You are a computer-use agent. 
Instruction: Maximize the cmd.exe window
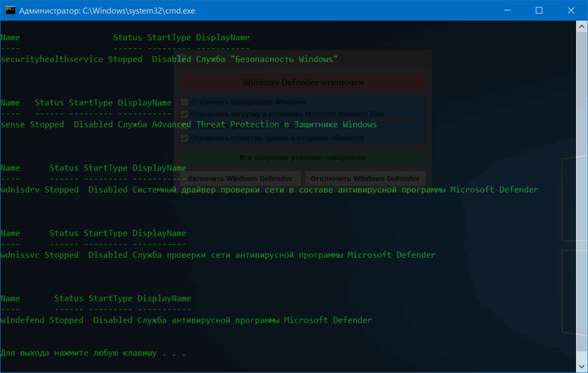(539, 11)
